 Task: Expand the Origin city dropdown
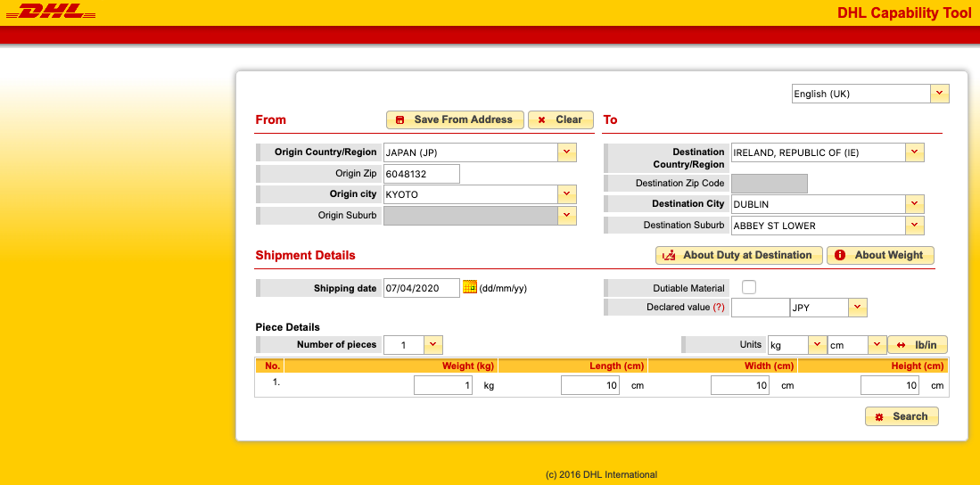pos(567,194)
